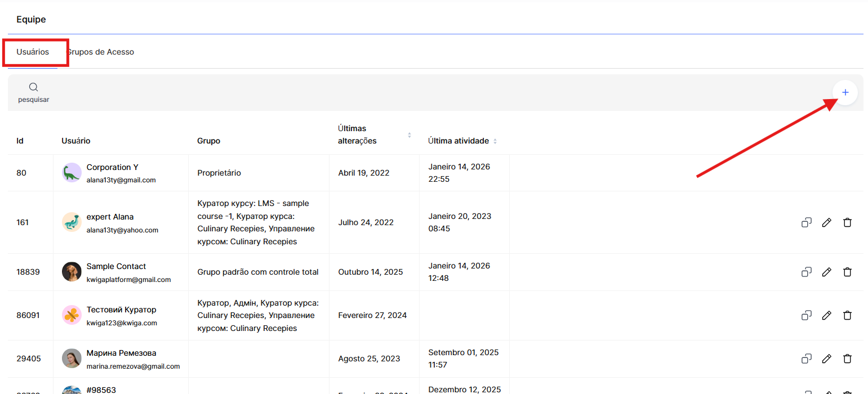
Task: Delete the Марина Ремезова user
Action: click(x=847, y=359)
